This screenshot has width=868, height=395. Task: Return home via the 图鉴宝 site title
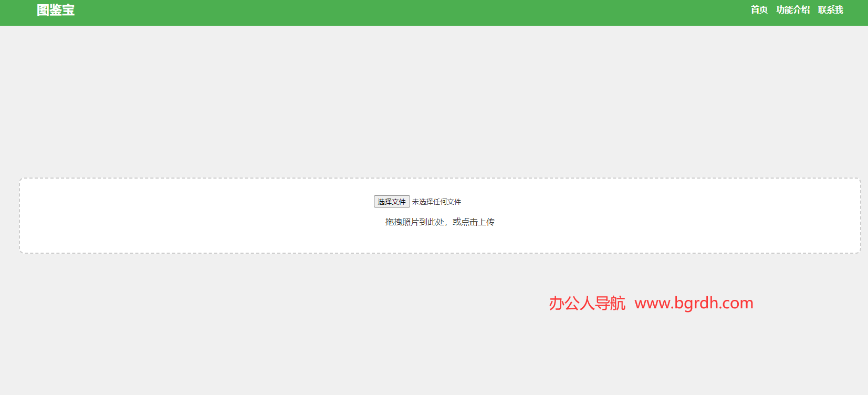click(56, 10)
